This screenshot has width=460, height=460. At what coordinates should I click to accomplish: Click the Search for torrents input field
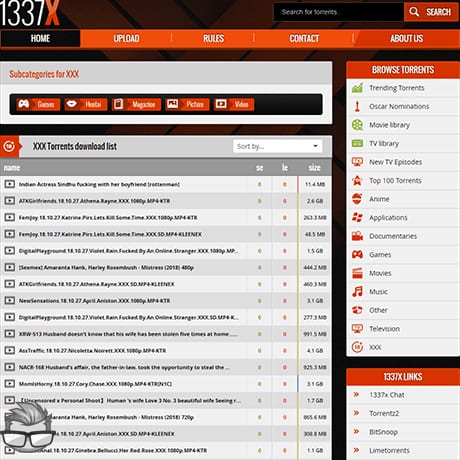pos(339,12)
